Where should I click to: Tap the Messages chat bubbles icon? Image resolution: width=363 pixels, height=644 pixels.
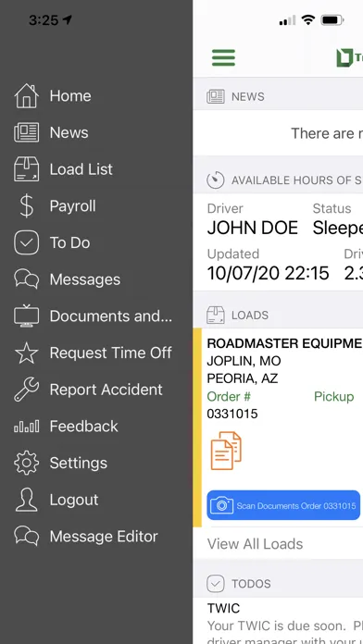[26, 279]
